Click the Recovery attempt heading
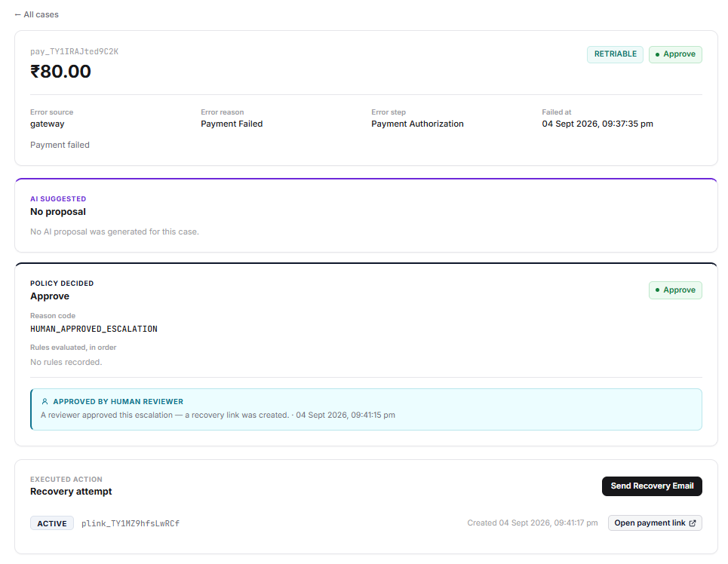Image resolution: width=728 pixels, height=564 pixels. coord(71,492)
